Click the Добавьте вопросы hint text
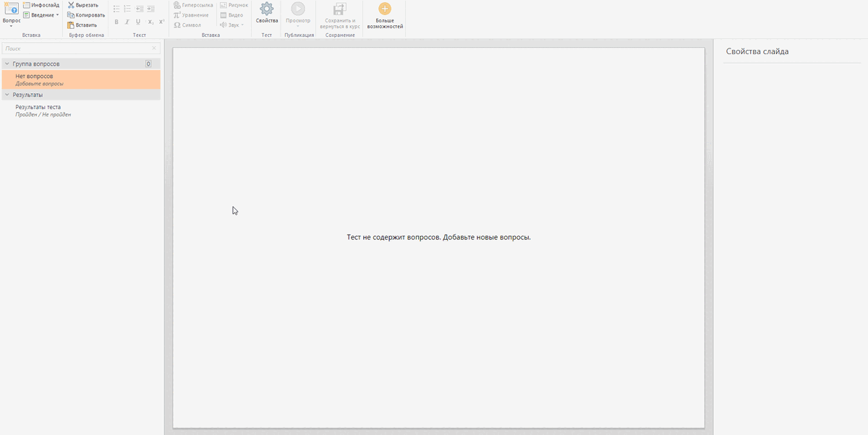Screen dimensions: 868x435 tap(39, 83)
